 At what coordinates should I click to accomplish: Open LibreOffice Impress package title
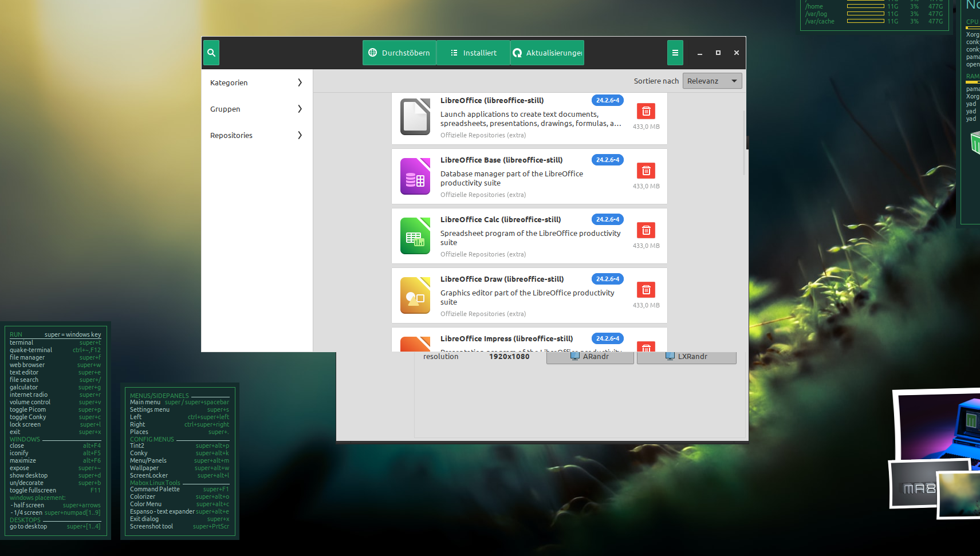(506, 338)
